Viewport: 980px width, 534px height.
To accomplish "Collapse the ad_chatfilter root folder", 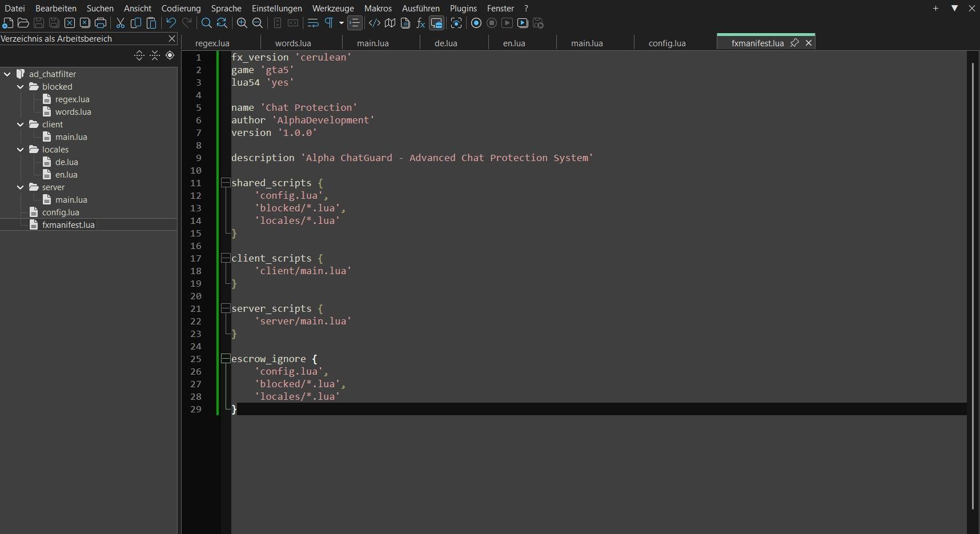I will pyautogui.click(x=7, y=74).
